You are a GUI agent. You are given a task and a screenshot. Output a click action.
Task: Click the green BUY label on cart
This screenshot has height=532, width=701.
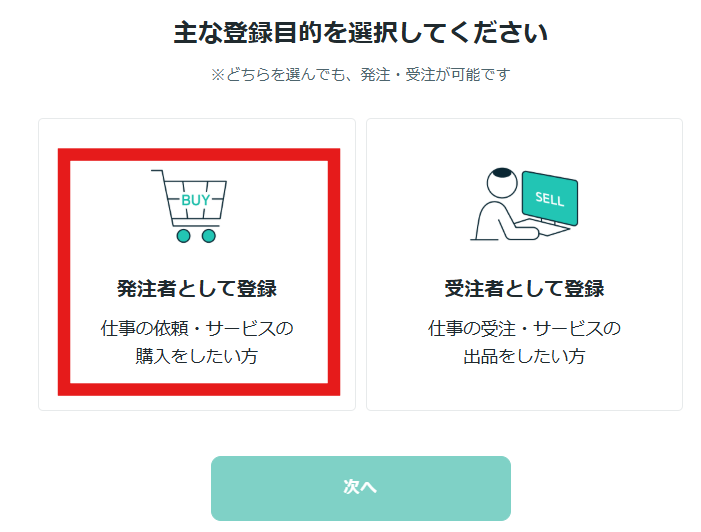coord(195,200)
